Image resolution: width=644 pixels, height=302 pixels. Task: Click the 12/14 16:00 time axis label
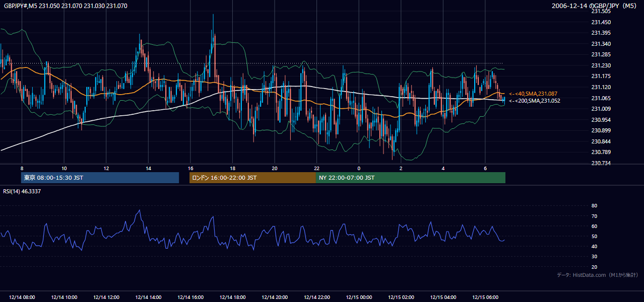(x=190, y=297)
